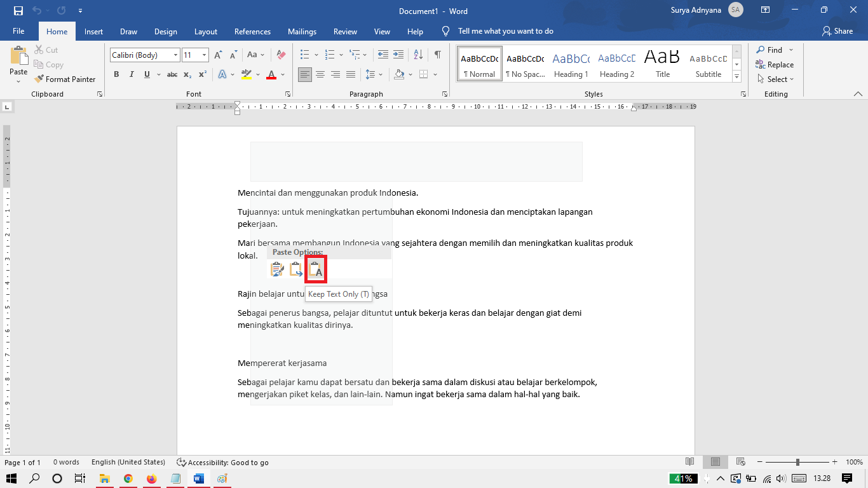Increase paragraph indent
The width and height of the screenshot is (868, 488).
pyautogui.click(x=398, y=55)
